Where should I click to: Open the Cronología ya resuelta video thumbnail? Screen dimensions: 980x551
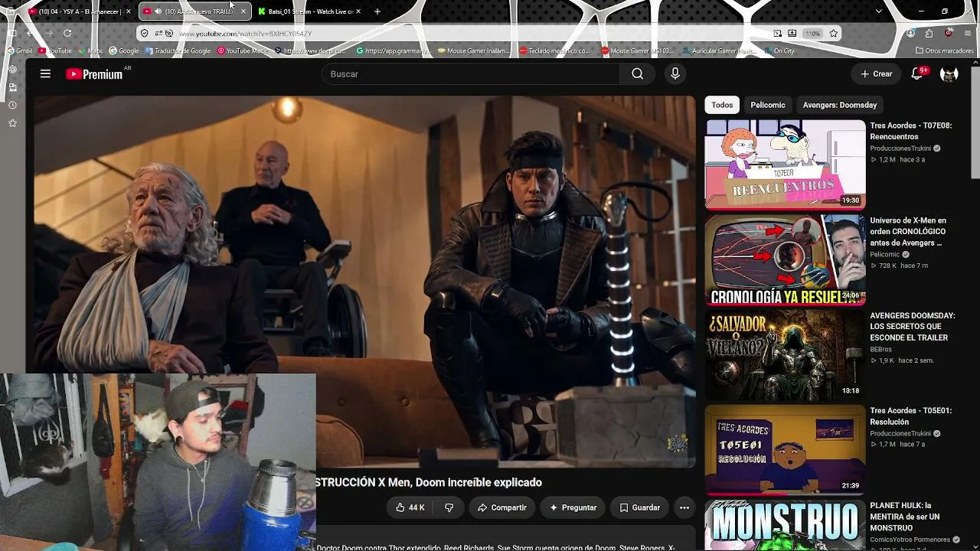tap(786, 259)
